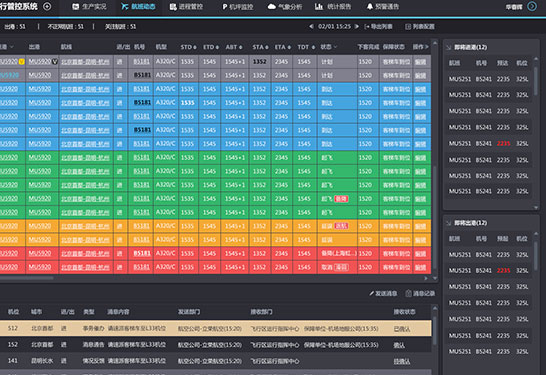Open the 预警通告 alerts tab
Screen dimensions: 546x375
pyautogui.click(x=383, y=7)
